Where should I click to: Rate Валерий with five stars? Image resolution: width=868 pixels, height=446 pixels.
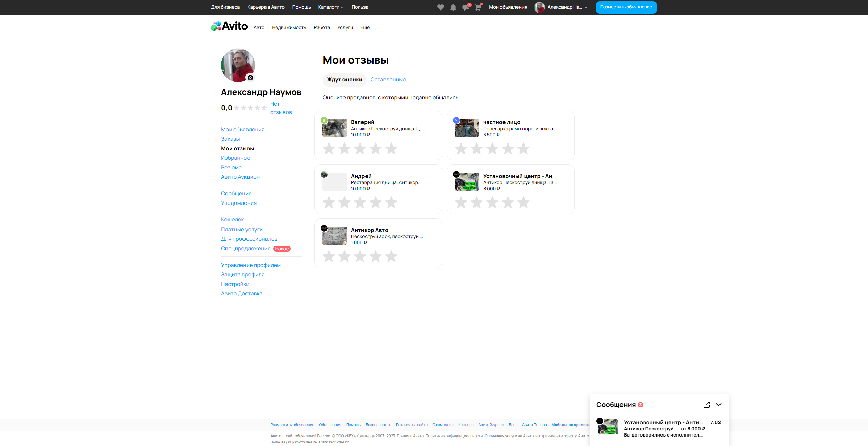point(391,149)
